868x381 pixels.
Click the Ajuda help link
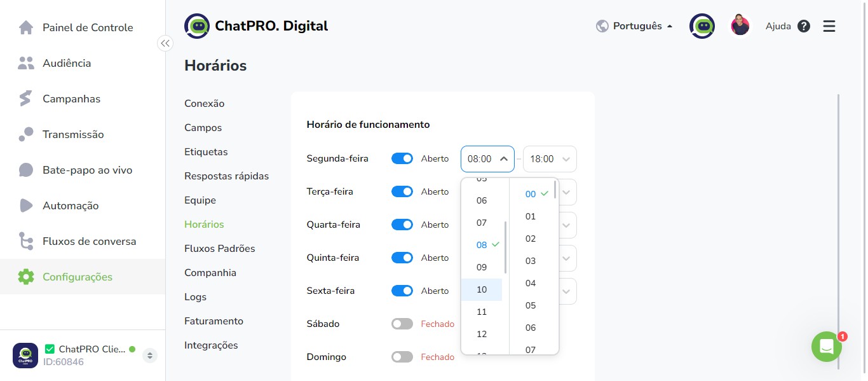tap(778, 26)
